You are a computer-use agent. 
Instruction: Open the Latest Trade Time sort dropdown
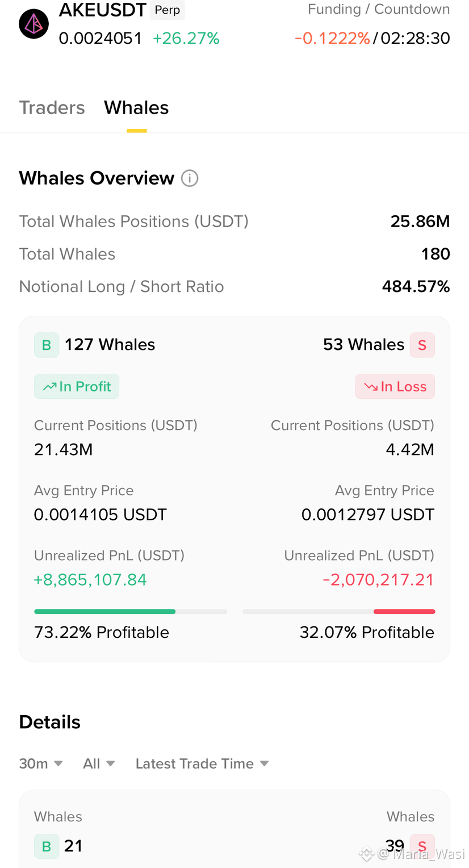[202, 763]
